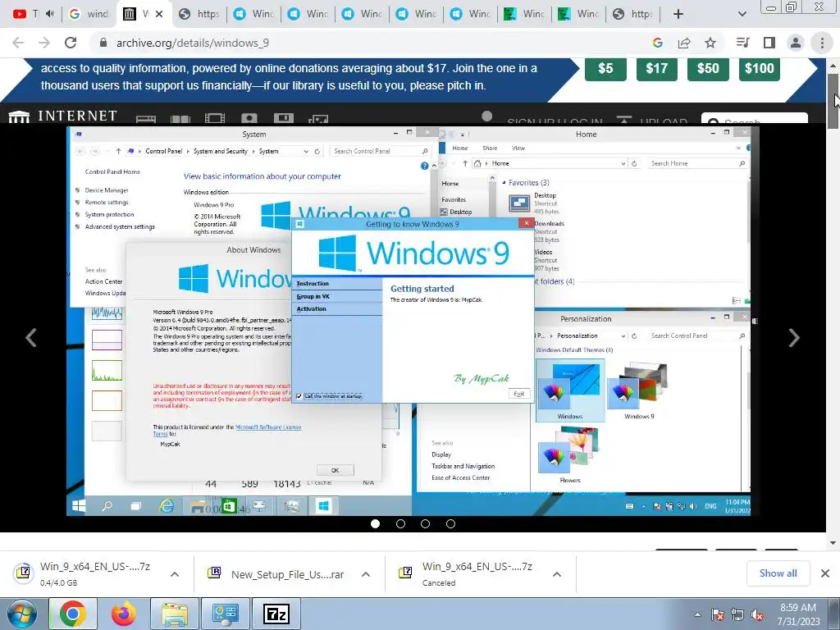Open the control panel app on taskbar
840x630 pixels.
point(226,614)
